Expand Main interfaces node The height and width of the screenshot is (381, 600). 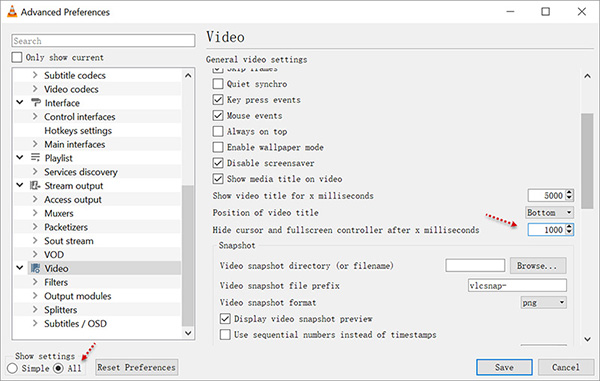pos(35,144)
